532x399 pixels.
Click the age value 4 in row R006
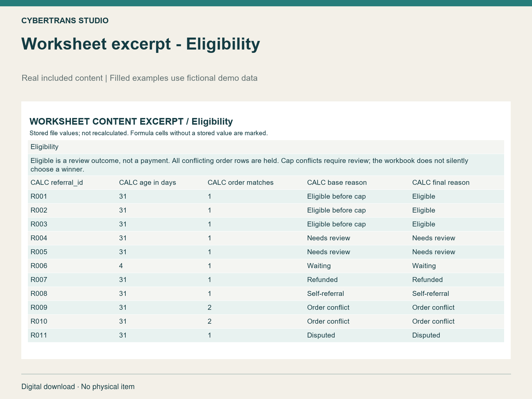[121, 266]
